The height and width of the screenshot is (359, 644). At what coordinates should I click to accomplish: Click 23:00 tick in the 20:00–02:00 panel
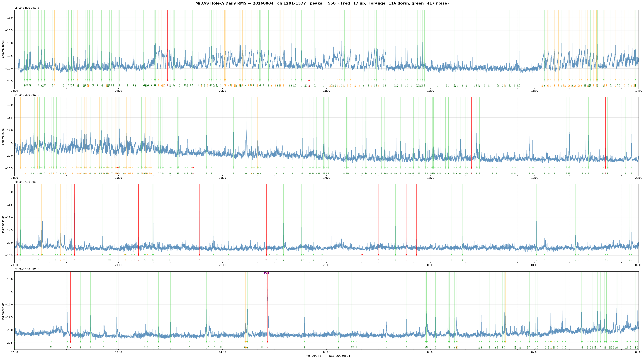pyautogui.click(x=326, y=265)
